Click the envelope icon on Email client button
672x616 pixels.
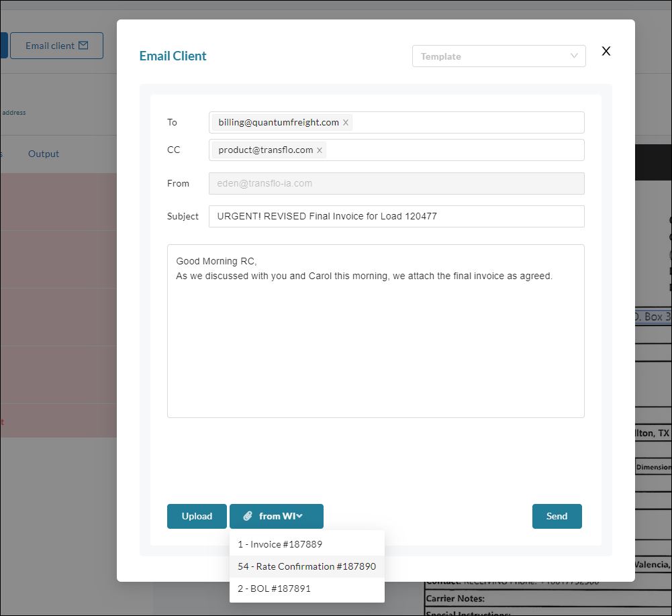83,46
